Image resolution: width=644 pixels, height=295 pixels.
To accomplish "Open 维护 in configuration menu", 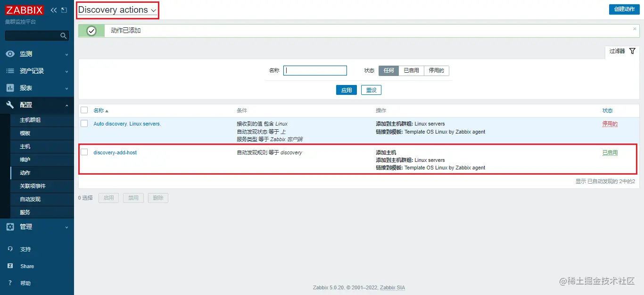I will [25, 160].
